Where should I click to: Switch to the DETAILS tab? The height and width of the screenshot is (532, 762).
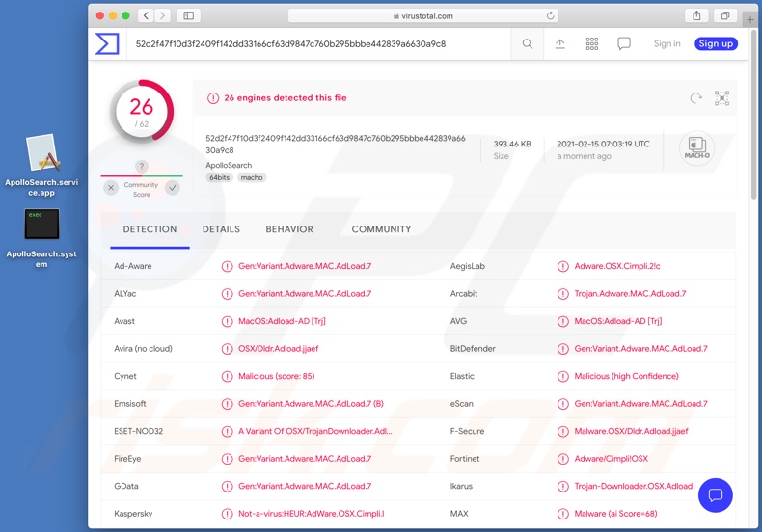221,229
